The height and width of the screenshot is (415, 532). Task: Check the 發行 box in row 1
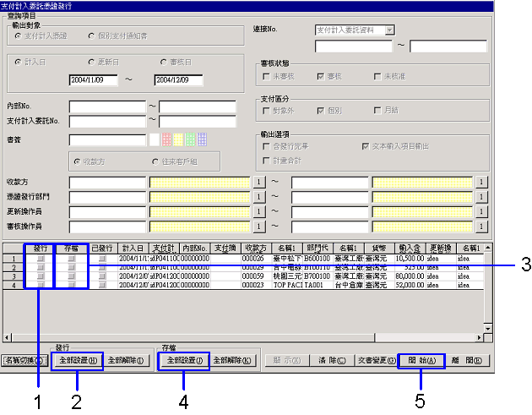[x=39, y=257]
